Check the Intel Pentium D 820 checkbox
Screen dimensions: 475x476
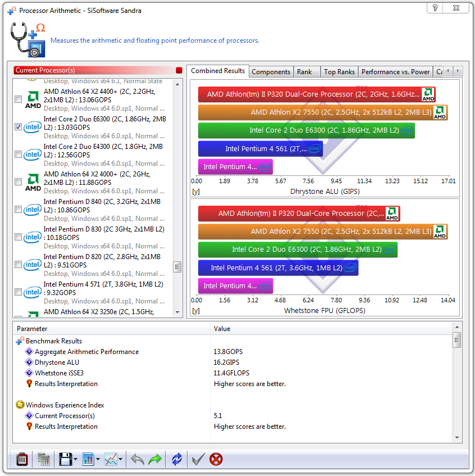coord(18,264)
